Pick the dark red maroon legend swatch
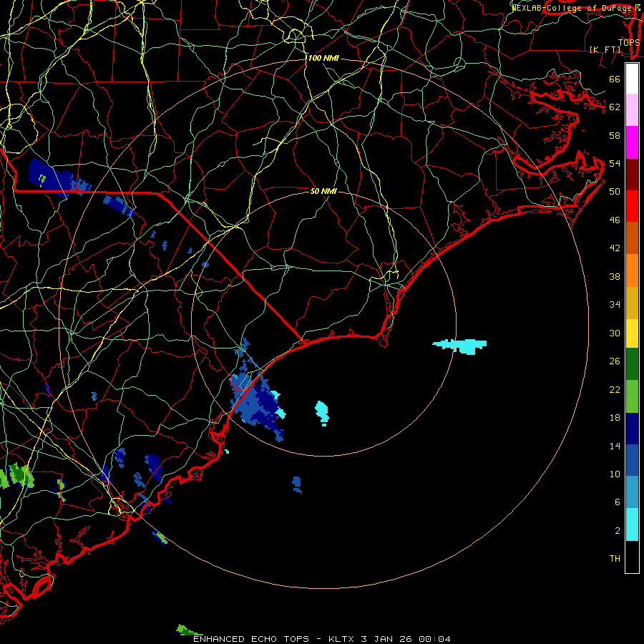The width and height of the screenshot is (644, 644). coord(632,174)
